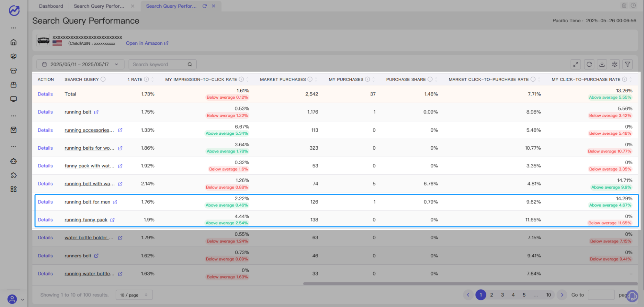Click the robot icon in left sidebar

(14, 161)
